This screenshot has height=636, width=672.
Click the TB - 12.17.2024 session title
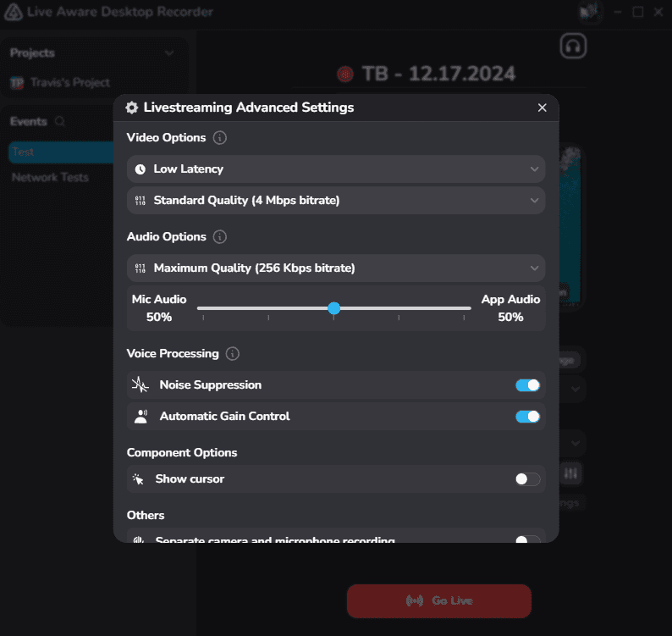point(438,74)
